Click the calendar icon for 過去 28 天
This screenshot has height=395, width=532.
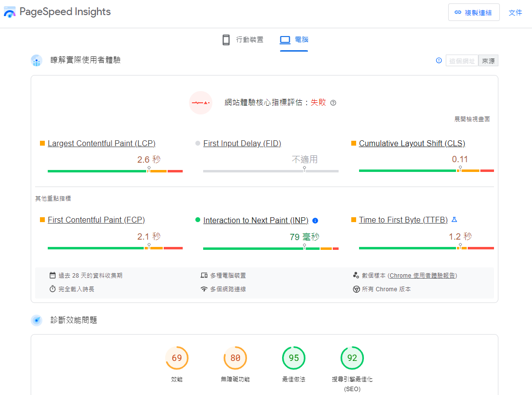tap(53, 275)
